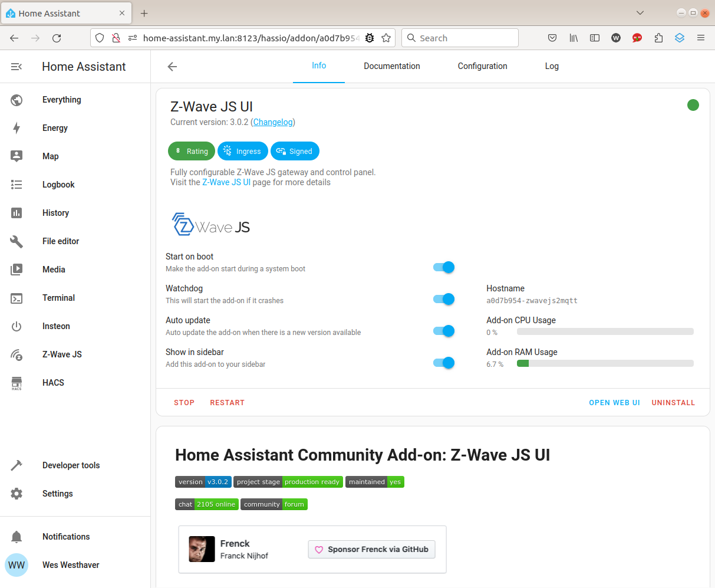
Task: Switch to the Log tab
Action: [x=552, y=66]
